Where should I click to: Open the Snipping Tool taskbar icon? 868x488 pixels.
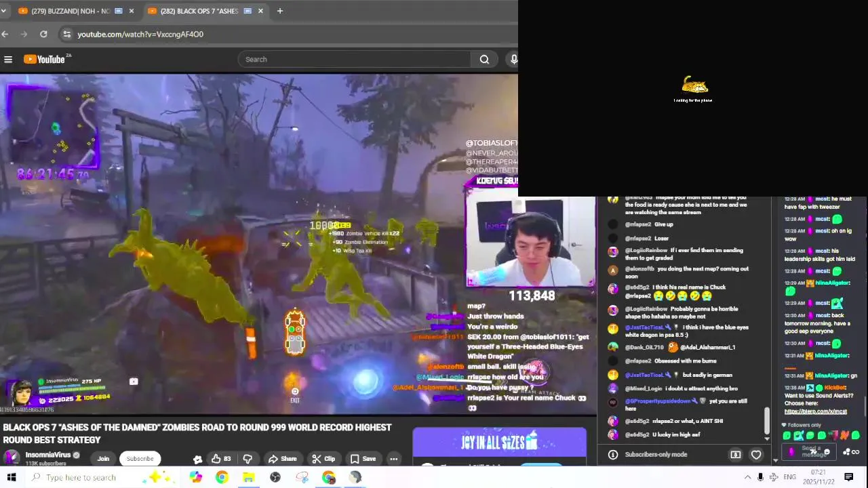point(302,477)
